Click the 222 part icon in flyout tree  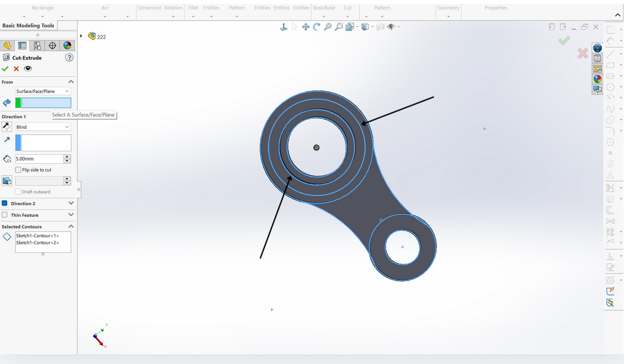tap(92, 36)
